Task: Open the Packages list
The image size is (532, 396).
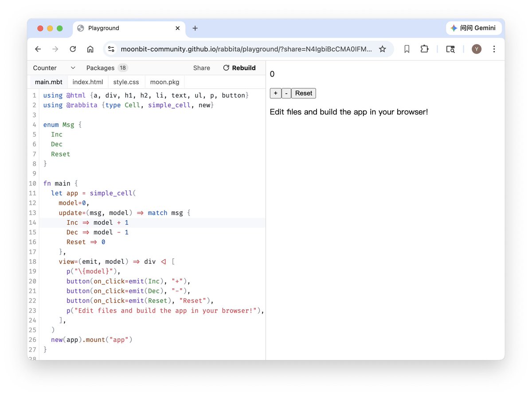Action: click(x=100, y=68)
